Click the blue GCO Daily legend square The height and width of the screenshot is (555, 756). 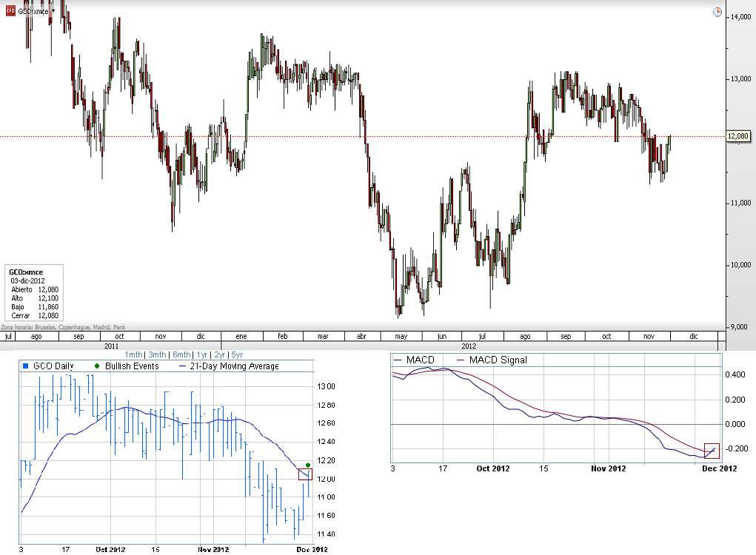[26, 366]
